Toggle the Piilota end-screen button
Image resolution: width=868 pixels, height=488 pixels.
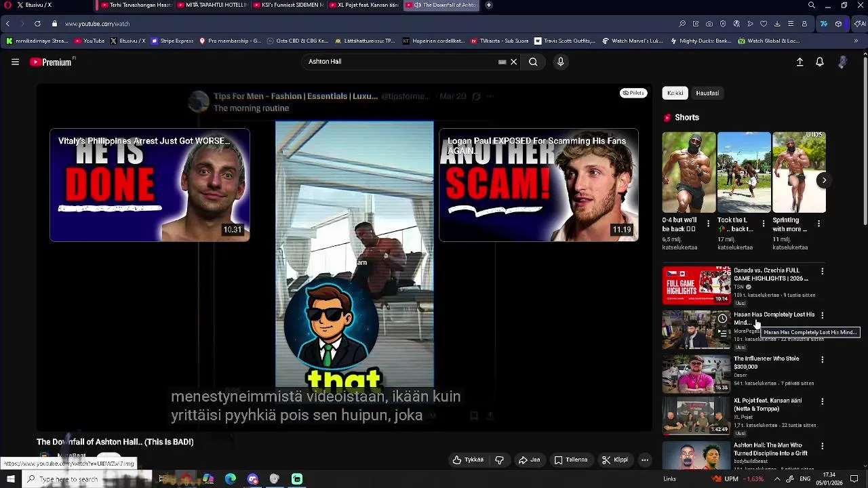pyautogui.click(x=633, y=93)
